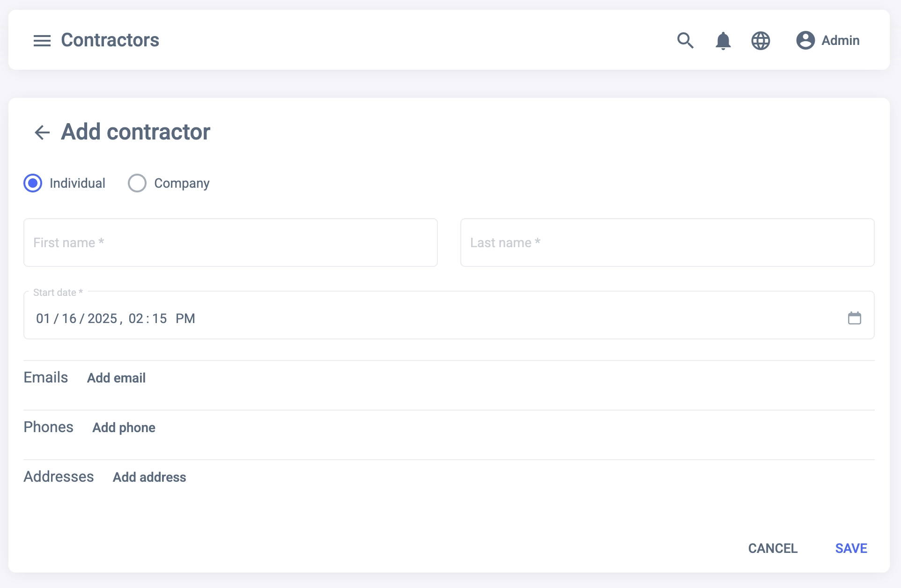Click the search magnifier icon
The width and height of the screenshot is (901, 588).
pyautogui.click(x=685, y=41)
